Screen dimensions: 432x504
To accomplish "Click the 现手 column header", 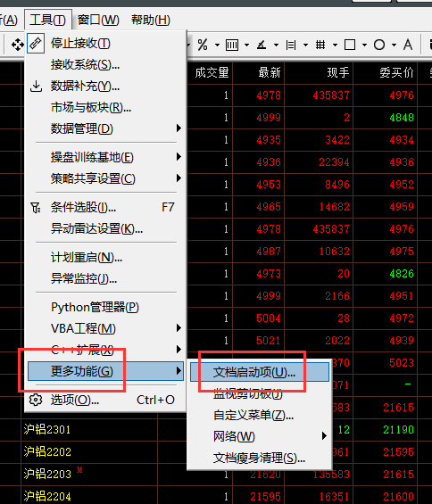I will click(x=338, y=72).
